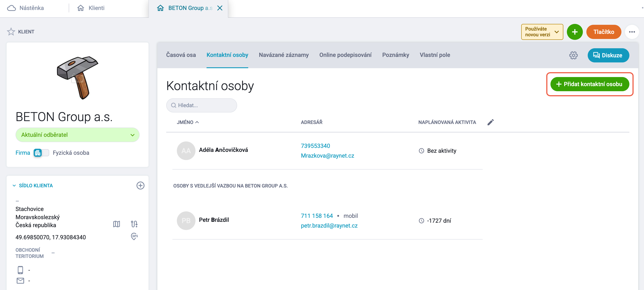644x290 pixels.
Task: Open the Vlastní pole tab
Action: [x=435, y=55]
